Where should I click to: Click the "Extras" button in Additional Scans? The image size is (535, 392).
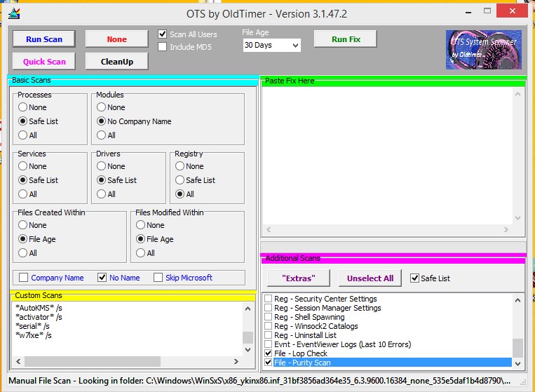point(298,278)
